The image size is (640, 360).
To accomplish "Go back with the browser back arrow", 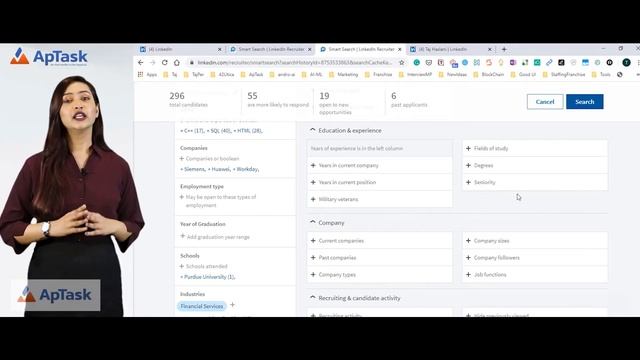I will pos(141,62).
